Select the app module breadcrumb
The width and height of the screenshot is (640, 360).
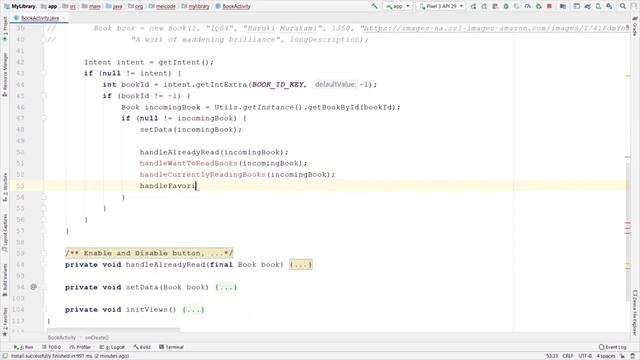pyautogui.click(x=49, y=6)
